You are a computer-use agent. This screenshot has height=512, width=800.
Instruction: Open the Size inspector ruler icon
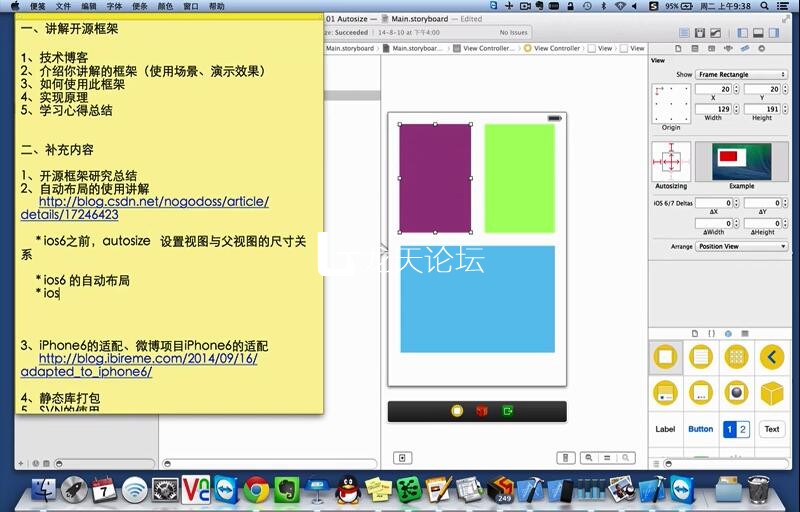click(x=745, y=48)
